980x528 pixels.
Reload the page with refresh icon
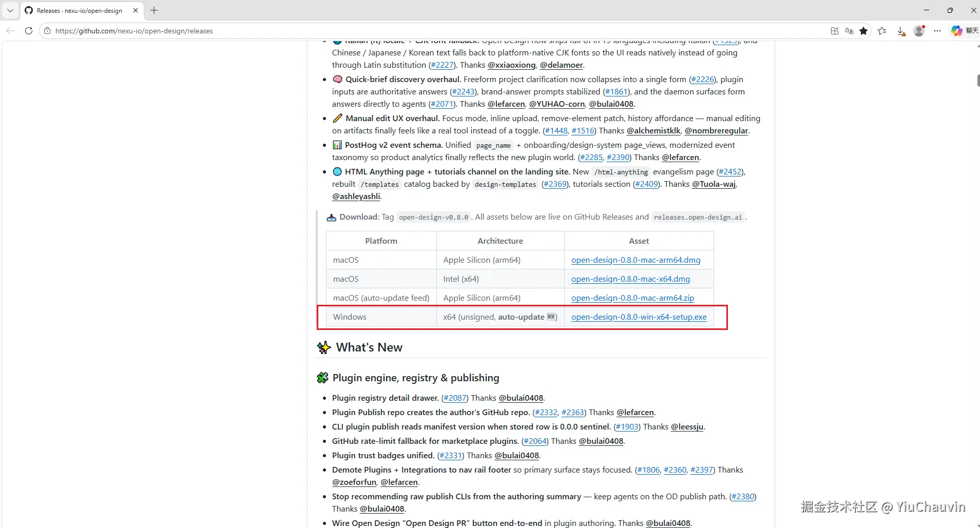click(29, 31)
